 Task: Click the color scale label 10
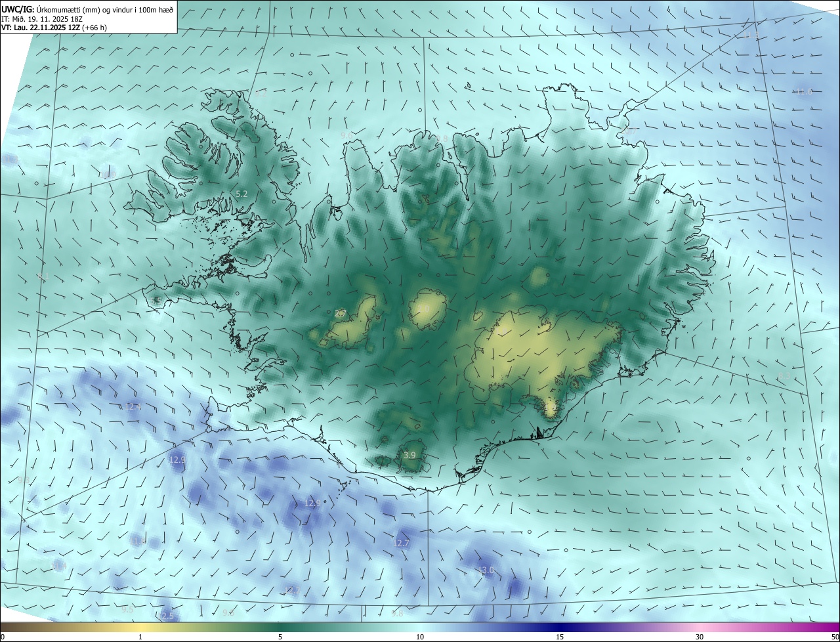click(x=420, y=637)
